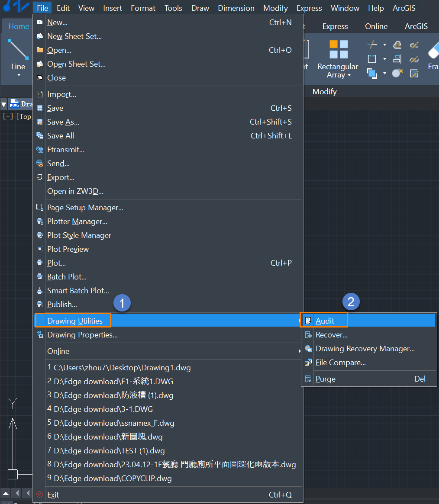Click the Plot Preview icon
This screenshot has width=439, height=504.
tap(39, 249)
